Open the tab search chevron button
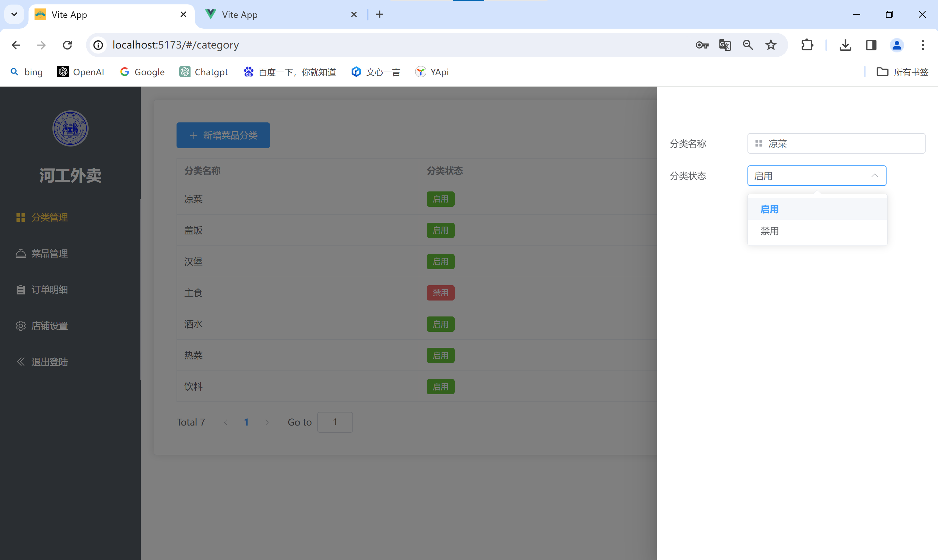938x560 pixels. click(x=14, y=14)
